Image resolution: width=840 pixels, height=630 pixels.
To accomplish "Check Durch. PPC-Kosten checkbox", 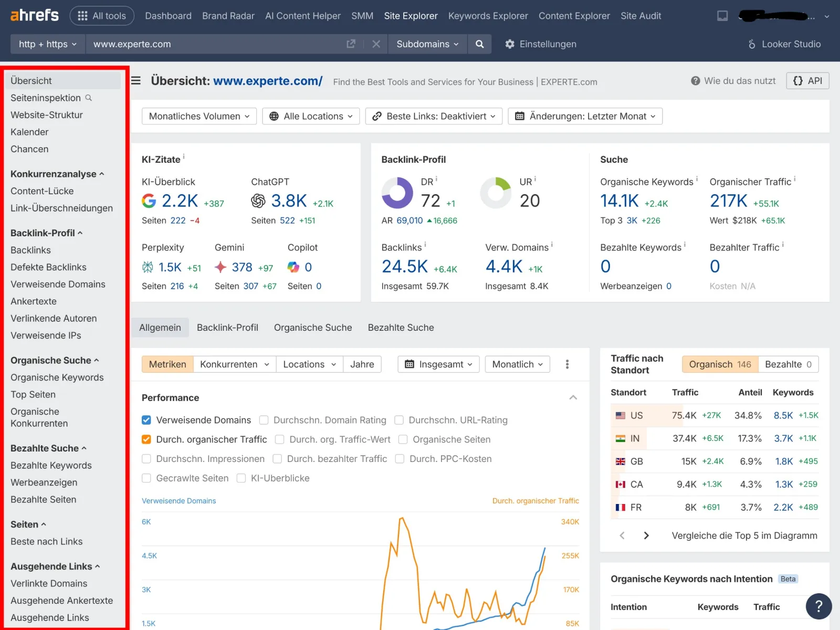I will tap(400, 459).
